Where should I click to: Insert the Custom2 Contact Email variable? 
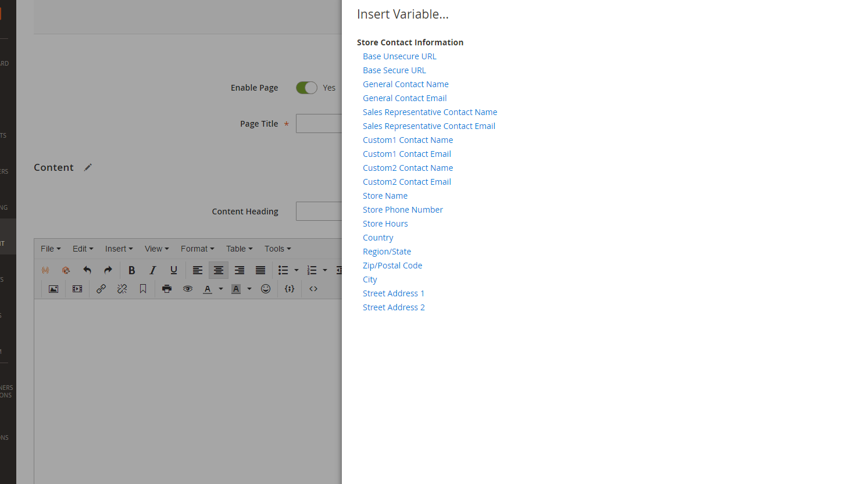[x=407, y=182]
